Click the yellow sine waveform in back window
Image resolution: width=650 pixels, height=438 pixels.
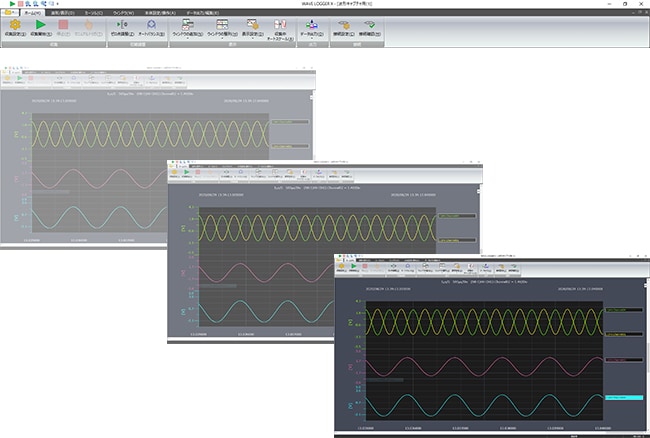(150, 132)
